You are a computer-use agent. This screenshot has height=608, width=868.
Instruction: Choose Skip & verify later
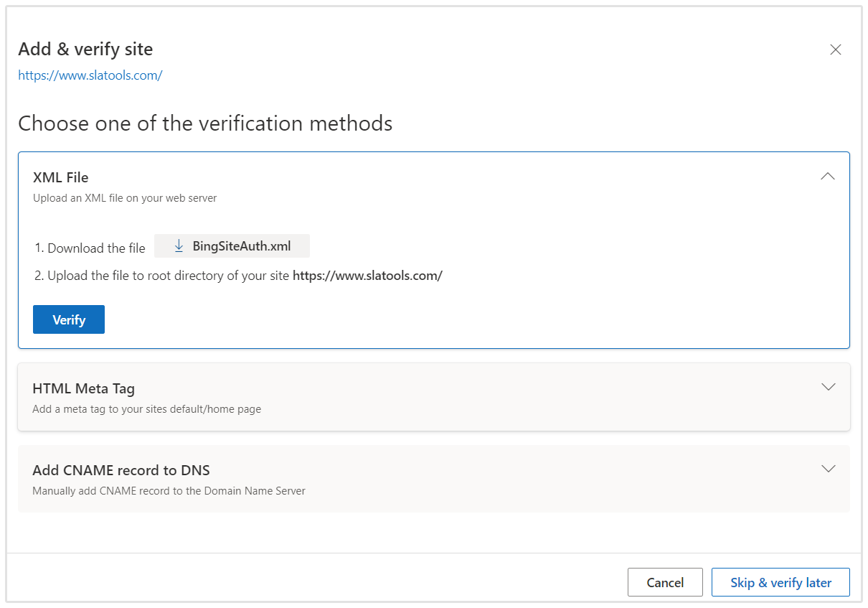click(x=780, y=582)
